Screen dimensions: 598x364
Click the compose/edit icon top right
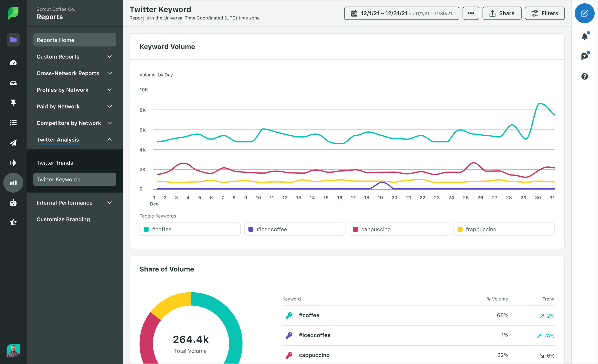click(x=585, y=14)
